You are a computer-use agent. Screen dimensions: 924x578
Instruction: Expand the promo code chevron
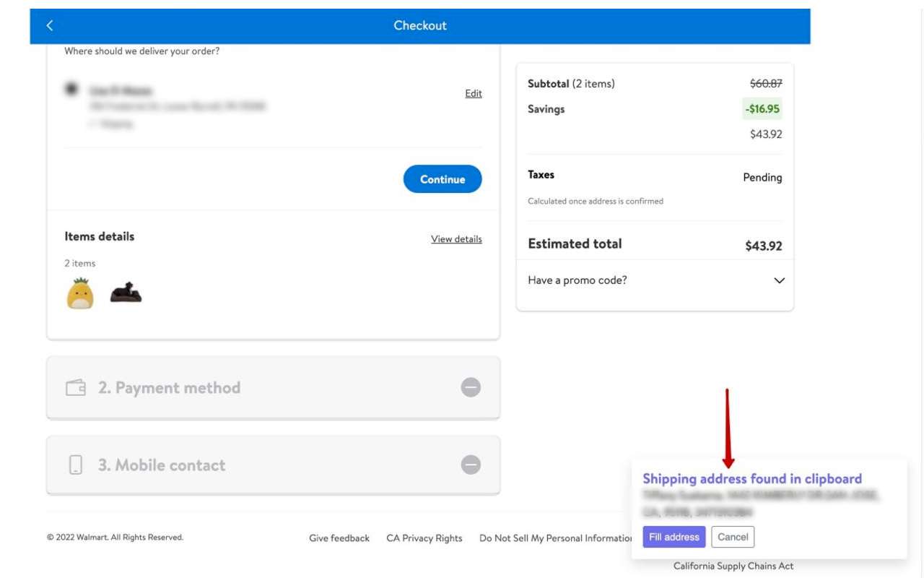point(779,280)
